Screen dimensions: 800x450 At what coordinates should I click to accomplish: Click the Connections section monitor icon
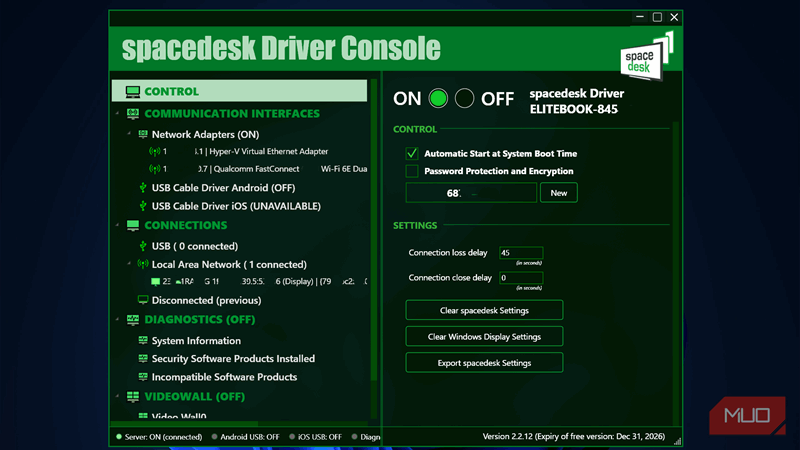pyautogui.click(x=132, y=226)
